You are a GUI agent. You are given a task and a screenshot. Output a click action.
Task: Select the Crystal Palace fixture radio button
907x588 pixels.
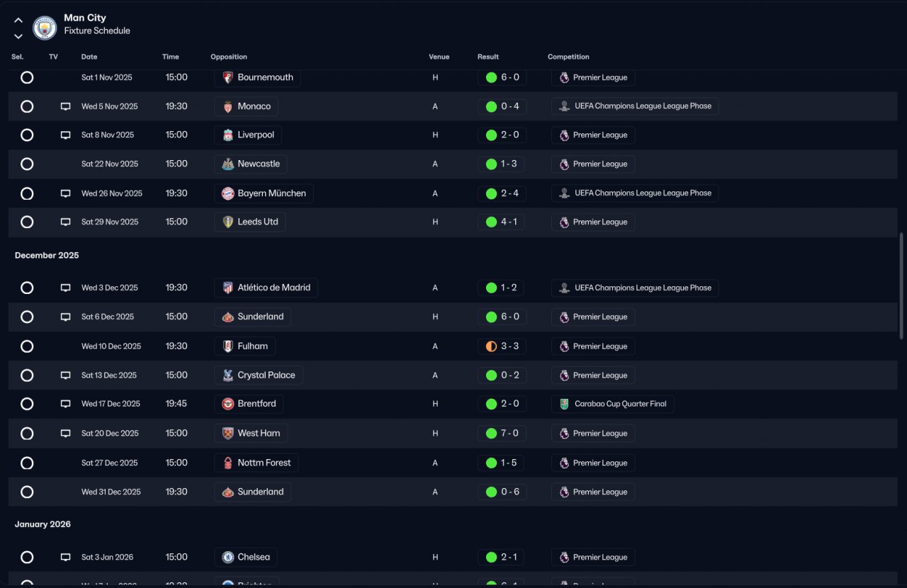point(27,375)
